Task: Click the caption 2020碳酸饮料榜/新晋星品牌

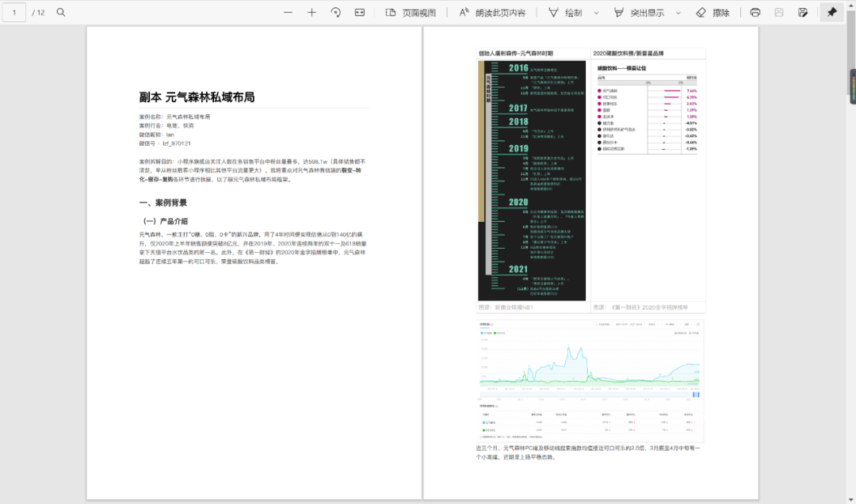Action: click(x=629, y=54)
